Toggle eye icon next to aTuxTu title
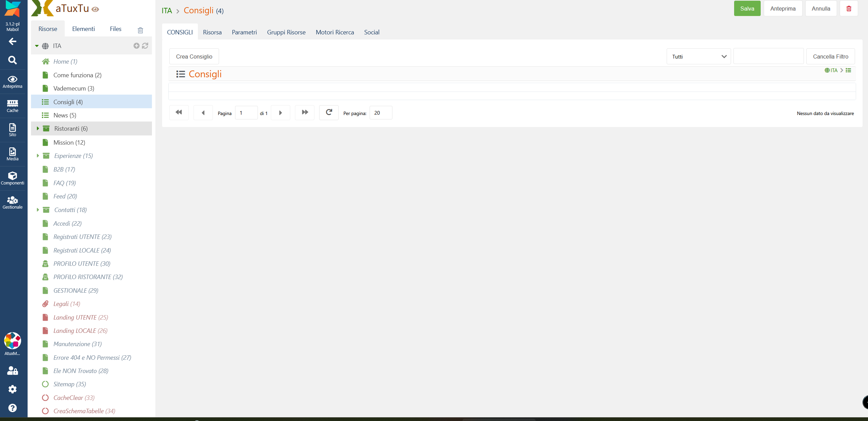This screenshot has width=868, height=421. [96, 9]
